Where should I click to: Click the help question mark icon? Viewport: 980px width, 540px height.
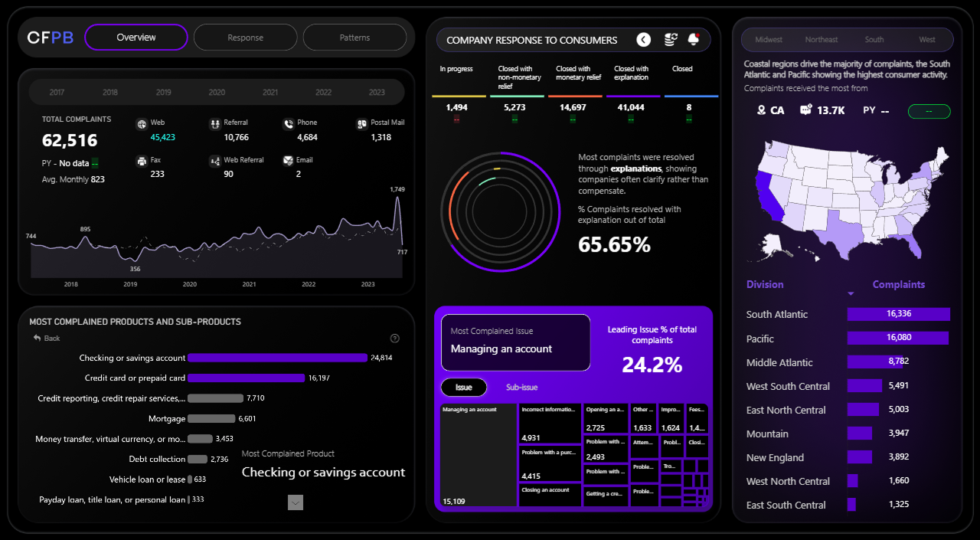[x=395, y=339]
